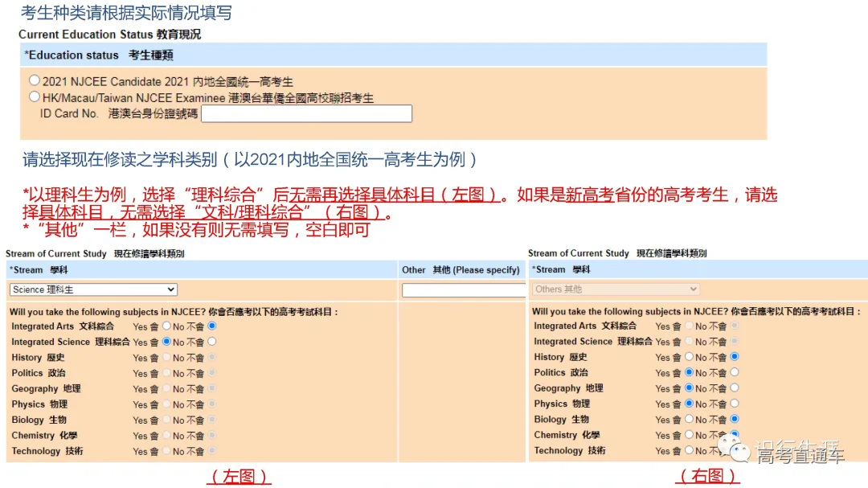Select Yes for Geography in right table
868x488 pixels.
(x=689, y=388)
